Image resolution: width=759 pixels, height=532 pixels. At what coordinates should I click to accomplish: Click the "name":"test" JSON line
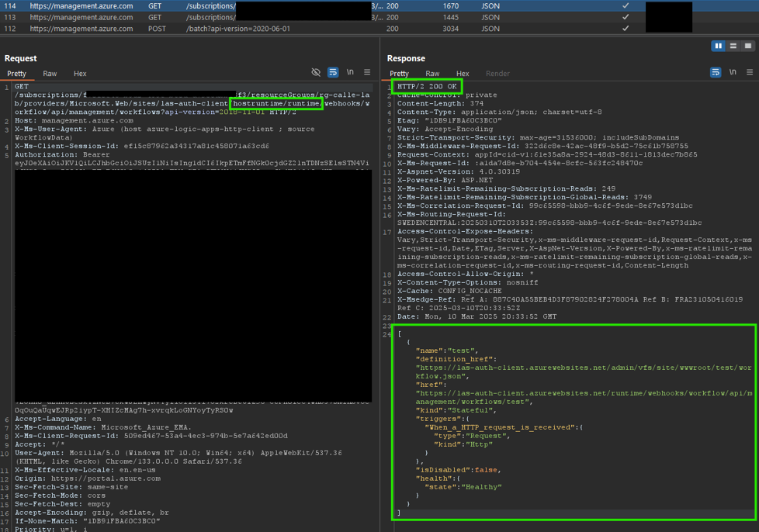click(x=447, y=351)
